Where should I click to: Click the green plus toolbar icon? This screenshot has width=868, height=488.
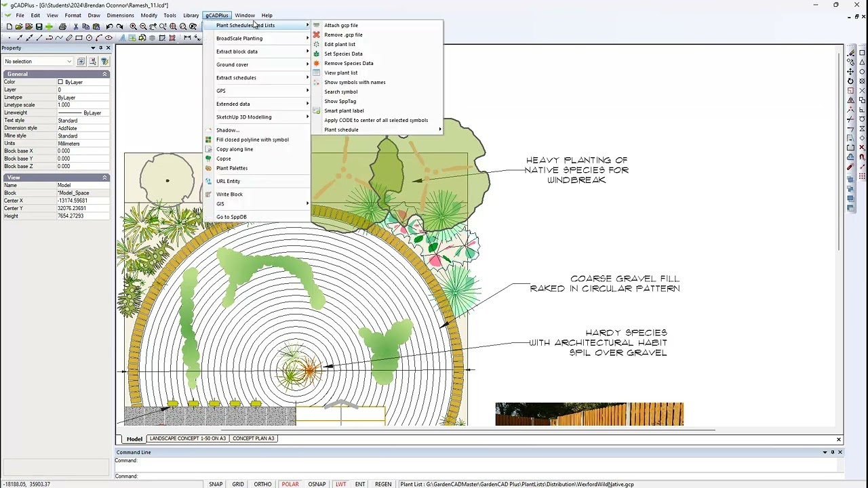pyautogui.click(x=49, y=26)
